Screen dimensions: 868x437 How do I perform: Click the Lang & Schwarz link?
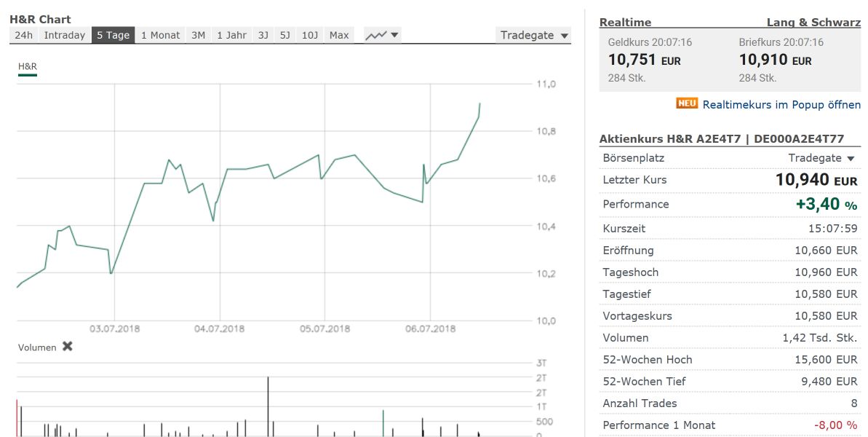point(813,23)
